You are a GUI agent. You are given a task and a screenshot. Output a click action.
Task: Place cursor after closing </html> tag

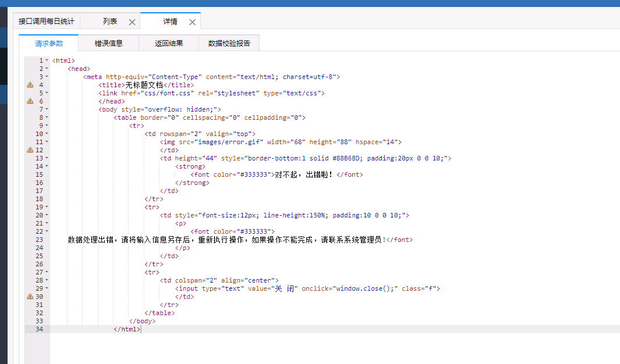click(141, 329)
